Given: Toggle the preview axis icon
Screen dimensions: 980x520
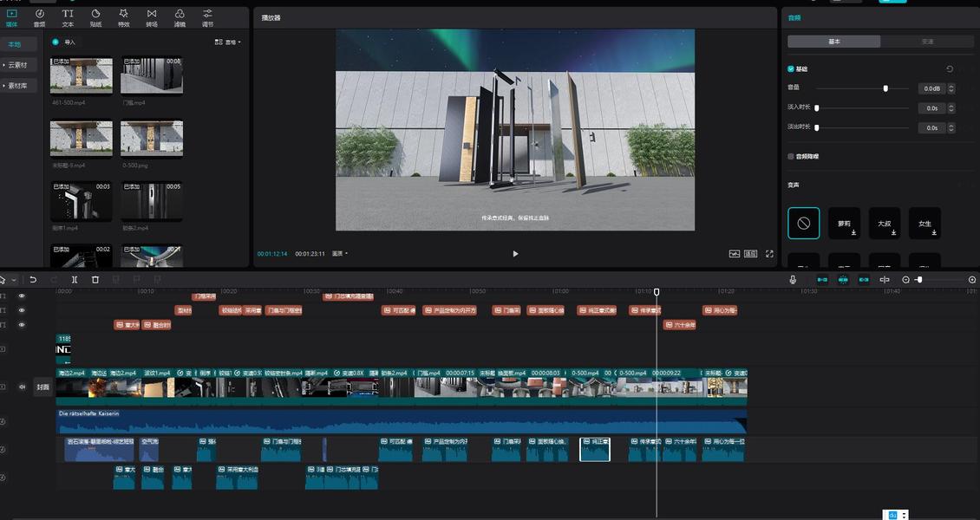Looking at the screenshot, I should tap(885, 280).
